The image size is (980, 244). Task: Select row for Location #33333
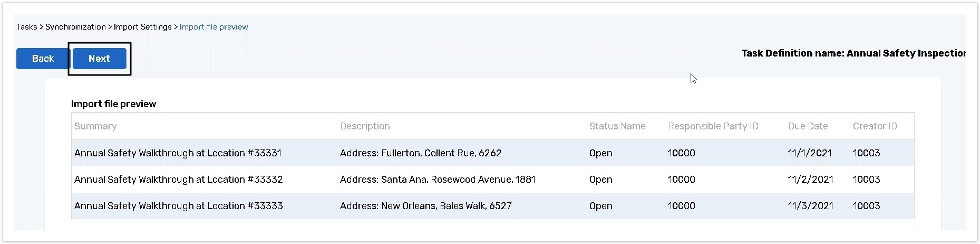click(x=178, y=206)
